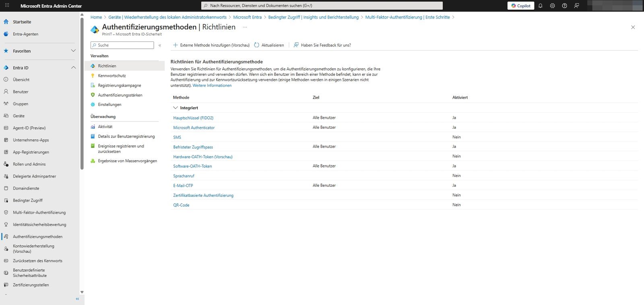Open the notifications bell icon
The height and width of the screenshot is (305, 644).
(541, 6)
